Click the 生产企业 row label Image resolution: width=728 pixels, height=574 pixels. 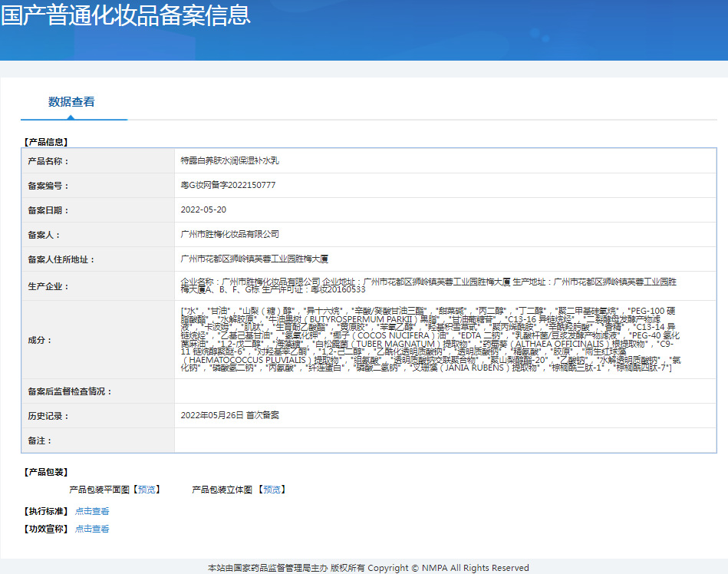click(48, 286)
